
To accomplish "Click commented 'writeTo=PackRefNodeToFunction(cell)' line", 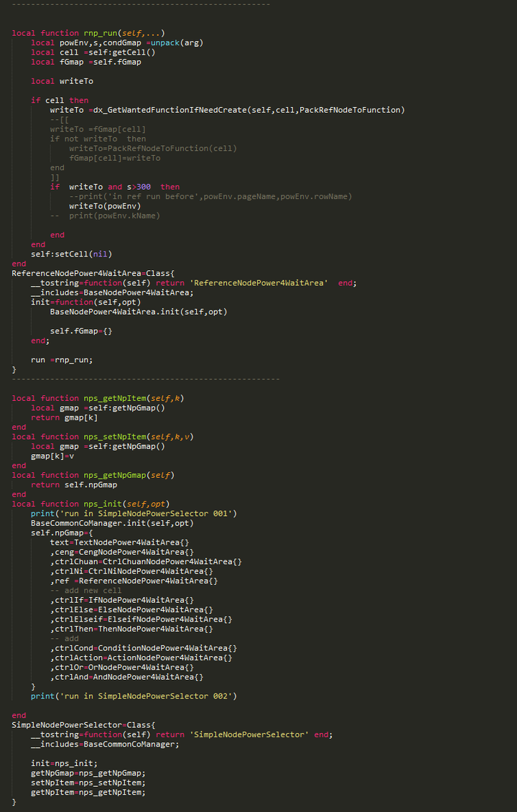I will coord(153,148).
